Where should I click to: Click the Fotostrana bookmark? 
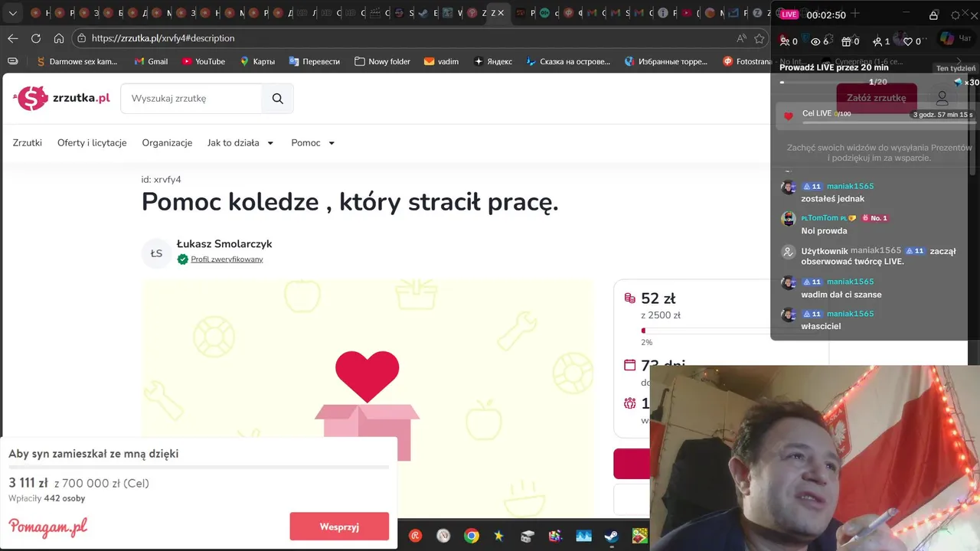click(747, 61)
